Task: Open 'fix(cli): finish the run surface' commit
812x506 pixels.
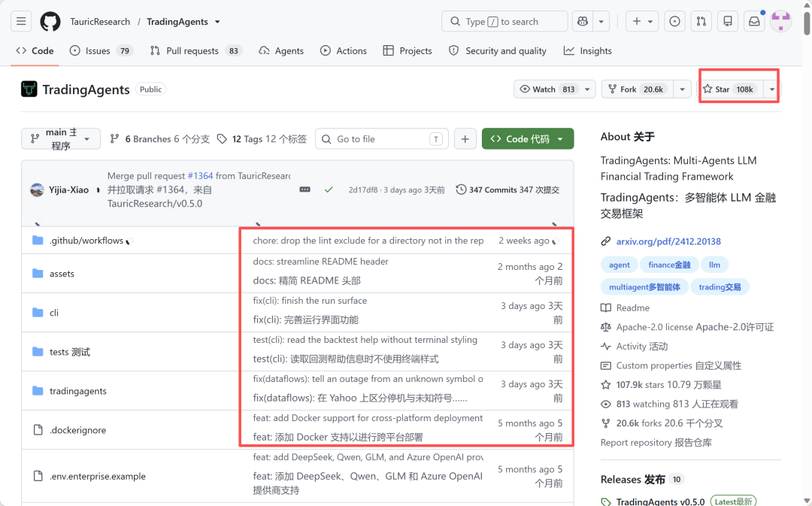Action: pos(310,301)
